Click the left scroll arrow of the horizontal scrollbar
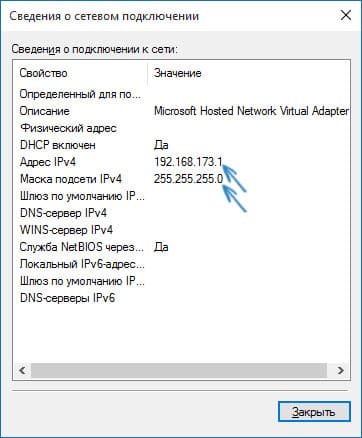This screenshot has width=362, height=438. pos(22,370)
